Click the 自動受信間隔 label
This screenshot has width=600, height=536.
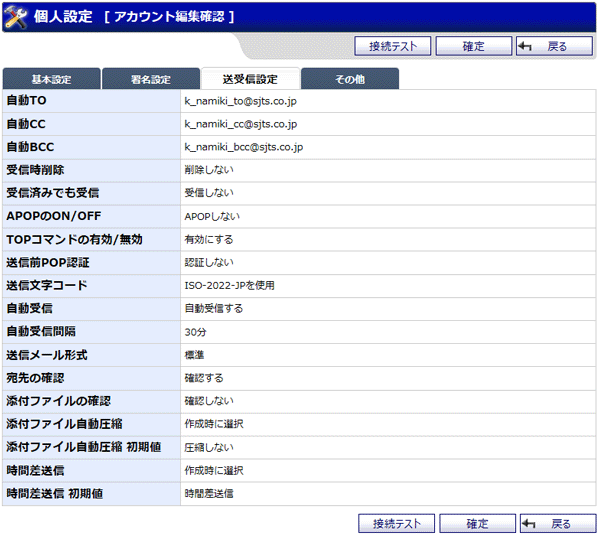pyautogui.click(x=41, y=331)
